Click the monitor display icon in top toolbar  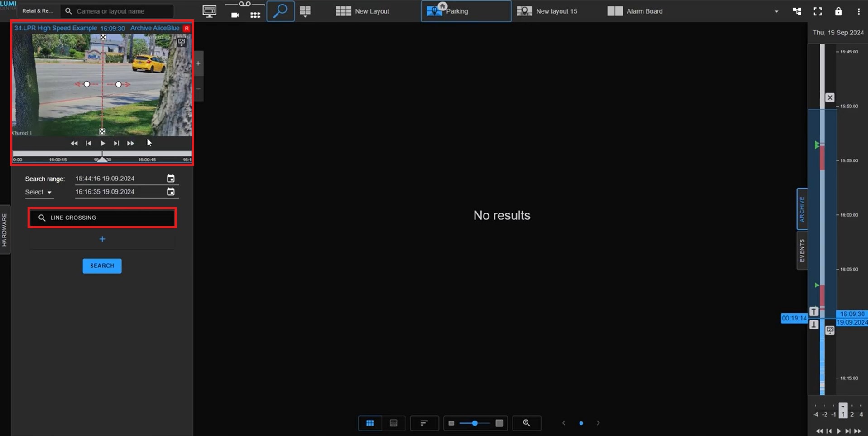209,11
